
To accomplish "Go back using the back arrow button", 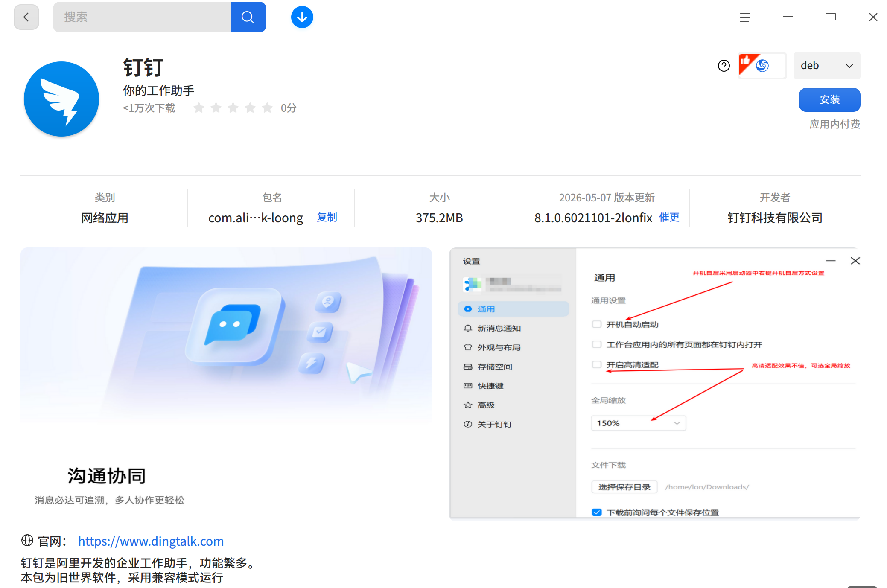I will tap(26, 17).
